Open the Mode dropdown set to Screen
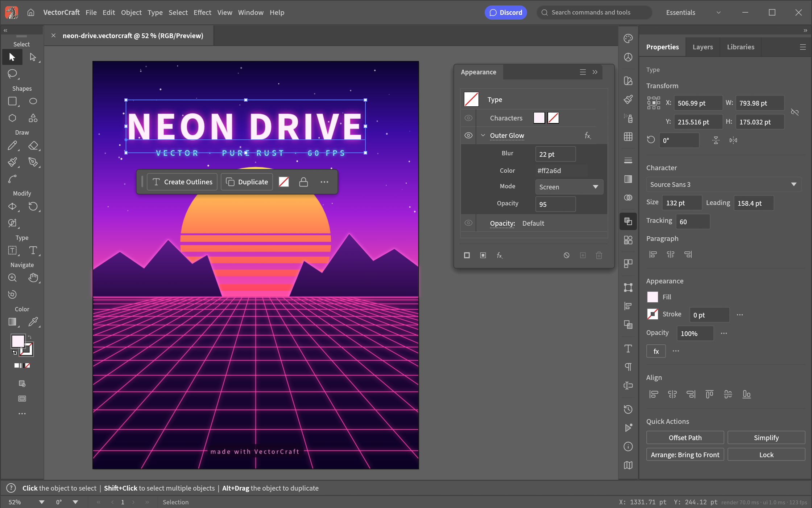Image resolution: width=812 pixels, height=508 pixels. 569,187
